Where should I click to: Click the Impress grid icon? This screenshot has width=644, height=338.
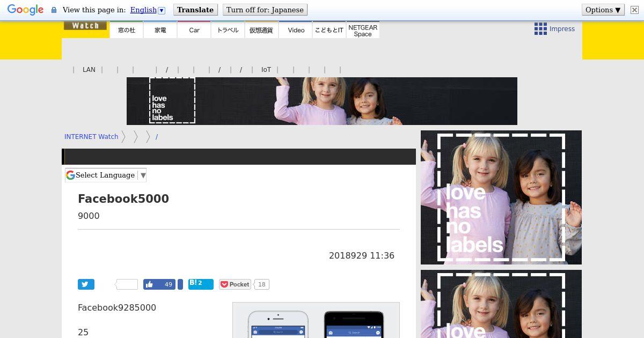(x=540, y=29)
